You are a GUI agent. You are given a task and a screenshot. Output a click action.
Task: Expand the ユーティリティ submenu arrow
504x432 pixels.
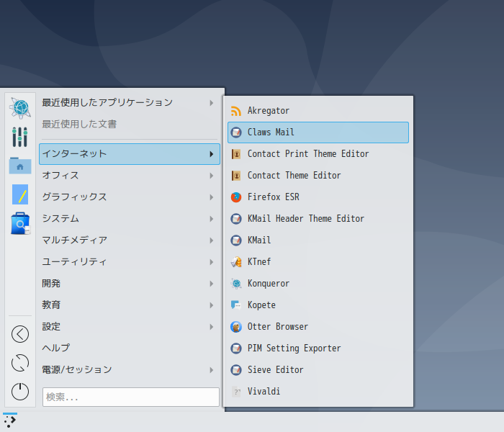(x=212, y=262)
